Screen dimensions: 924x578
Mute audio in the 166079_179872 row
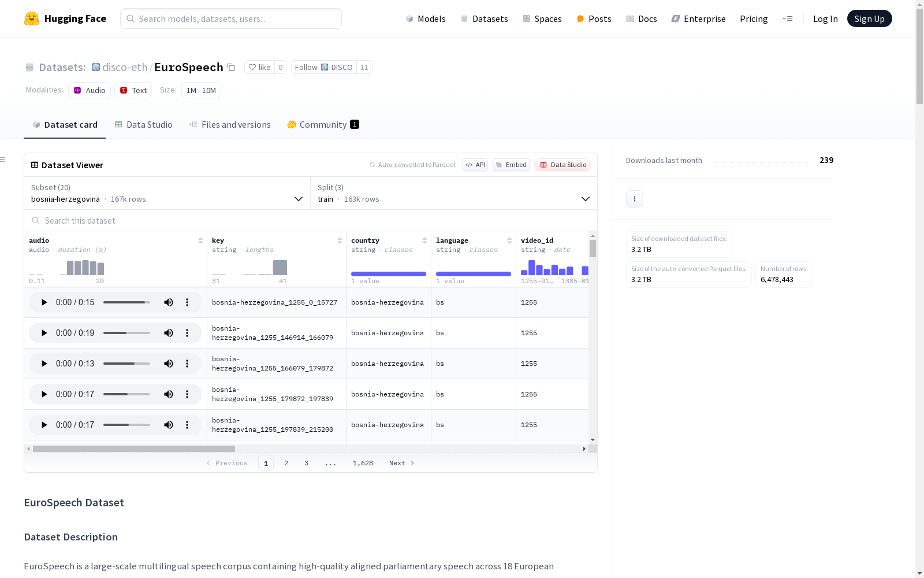[x=169, y=364]
